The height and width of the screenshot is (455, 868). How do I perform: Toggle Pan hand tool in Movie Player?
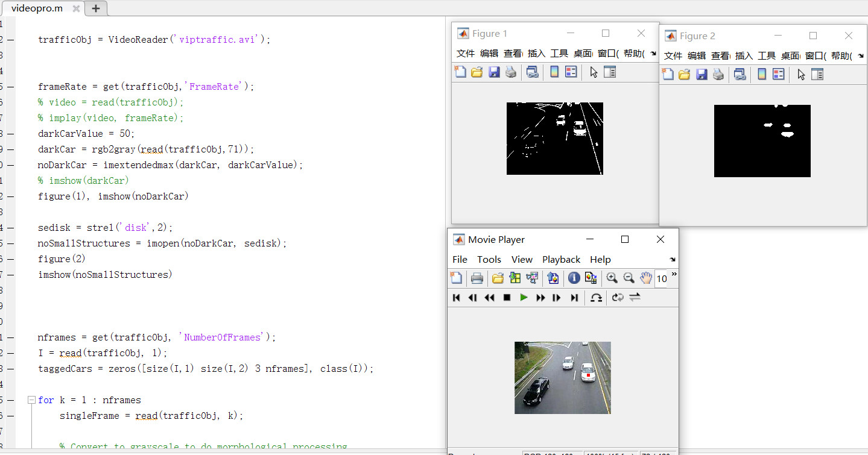click(646, 278)
